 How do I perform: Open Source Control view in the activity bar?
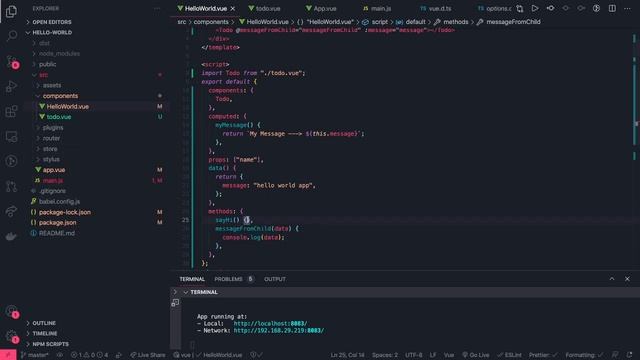click(x=11, y=62)
